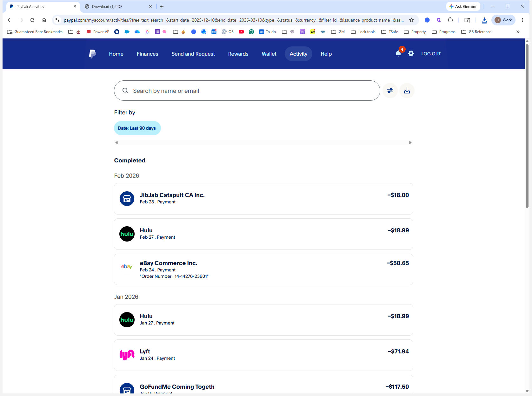Screen dimensions: 532x396
Task: Open the YouTube bookmark icon
Action: click(x=241, y=32)
